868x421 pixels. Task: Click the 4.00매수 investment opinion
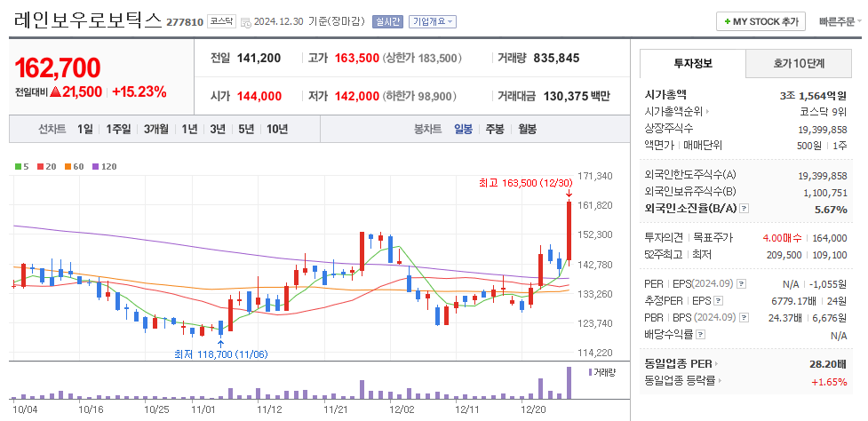pos(782,238)
